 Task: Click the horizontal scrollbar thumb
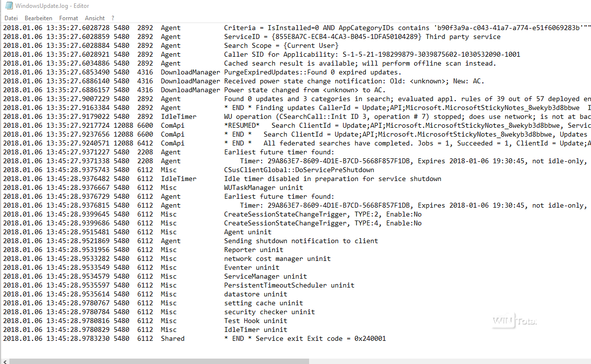(x=158, y=361)
